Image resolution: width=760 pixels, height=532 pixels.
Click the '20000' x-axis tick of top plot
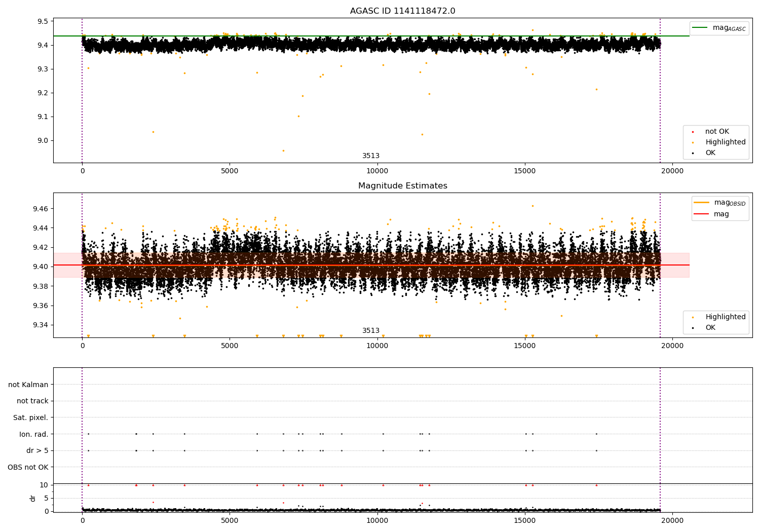coord(672,171)
